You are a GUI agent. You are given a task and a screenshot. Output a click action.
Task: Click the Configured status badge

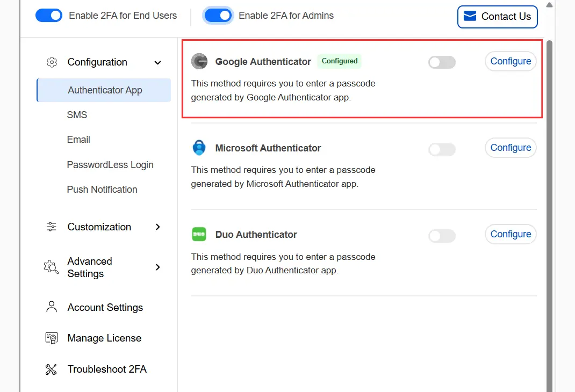[x=339, y=61]
